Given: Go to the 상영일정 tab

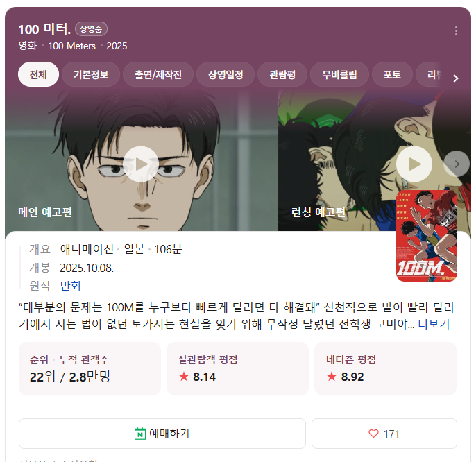Looking at the screenshot, I should [226, 74].
